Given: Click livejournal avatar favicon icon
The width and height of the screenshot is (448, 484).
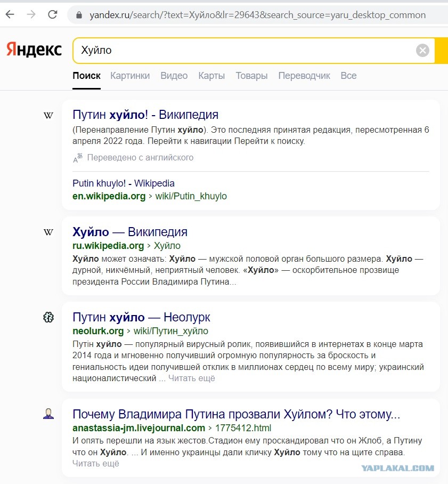Looking at the screenshot, I should (48, 414).
